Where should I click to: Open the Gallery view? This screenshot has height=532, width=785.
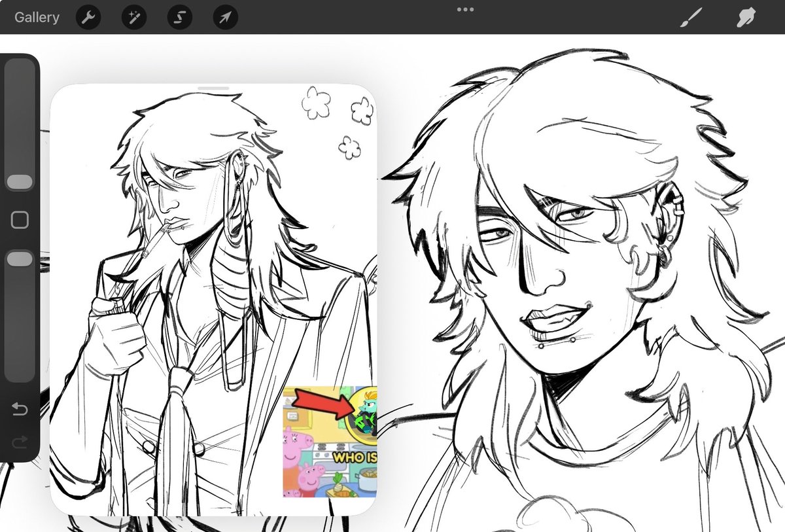pos(37,17)
